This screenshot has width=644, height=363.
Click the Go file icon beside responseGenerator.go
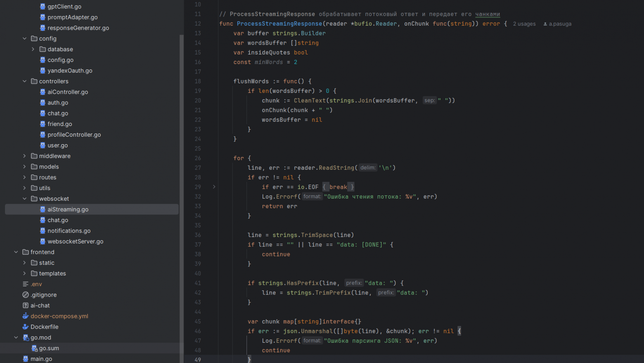(x=43, y=28)
